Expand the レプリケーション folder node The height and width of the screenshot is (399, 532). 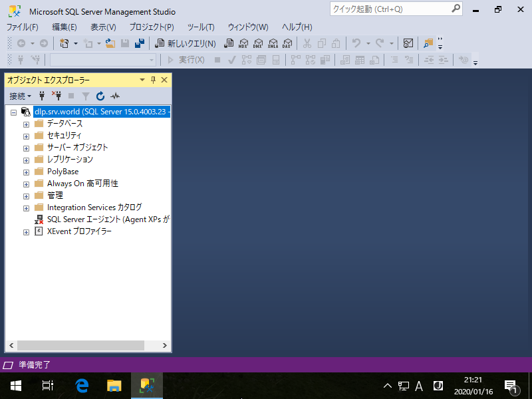click(26, 160)
